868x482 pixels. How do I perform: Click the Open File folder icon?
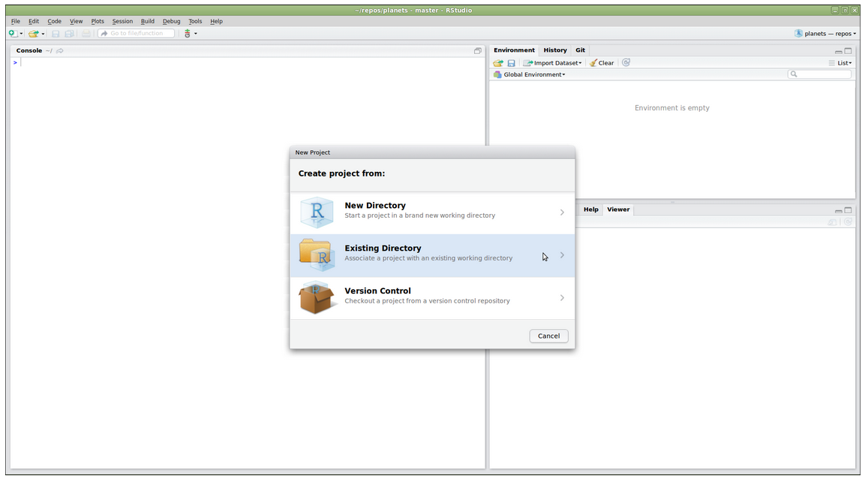[33, 34]
